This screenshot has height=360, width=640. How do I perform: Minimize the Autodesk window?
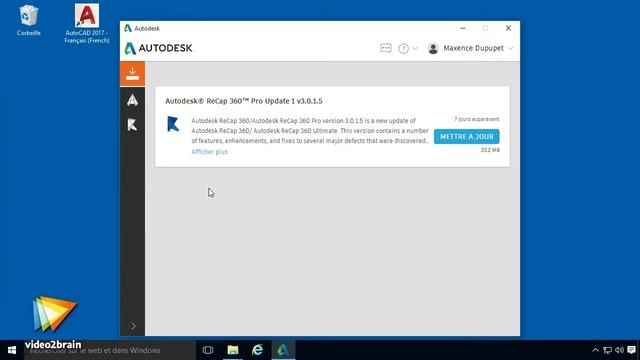pyautogui.click(x=463, y=28)
